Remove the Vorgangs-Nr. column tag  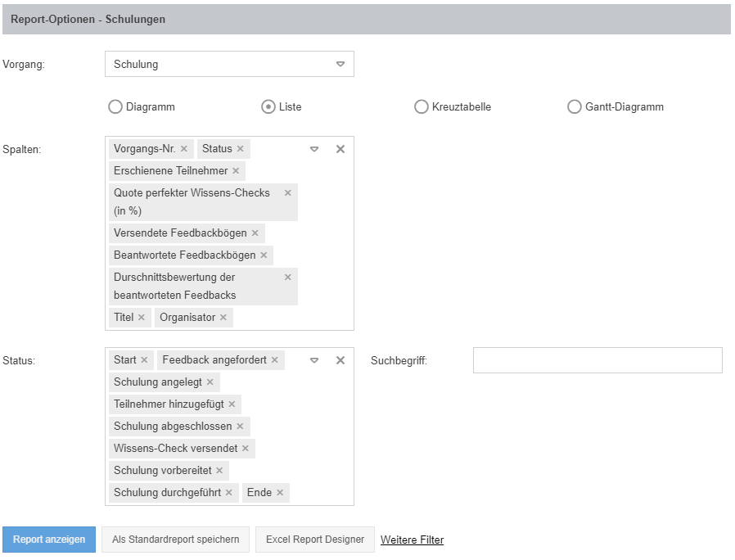(x=184, y=149)
